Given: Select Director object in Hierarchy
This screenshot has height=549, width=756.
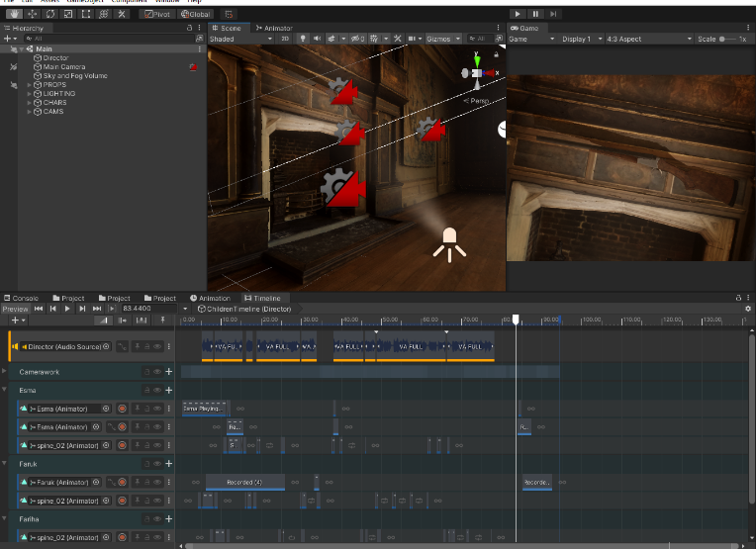Looking at the screenshot, I should (x=55, y=57).
